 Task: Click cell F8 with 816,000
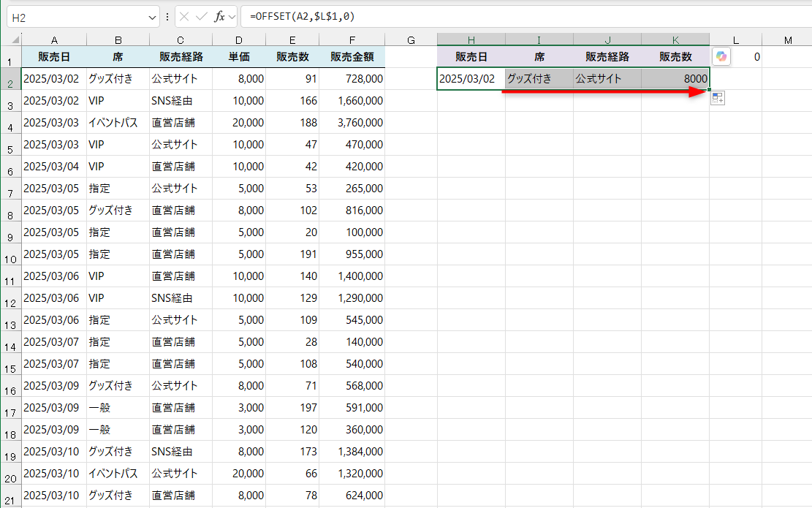352,211
